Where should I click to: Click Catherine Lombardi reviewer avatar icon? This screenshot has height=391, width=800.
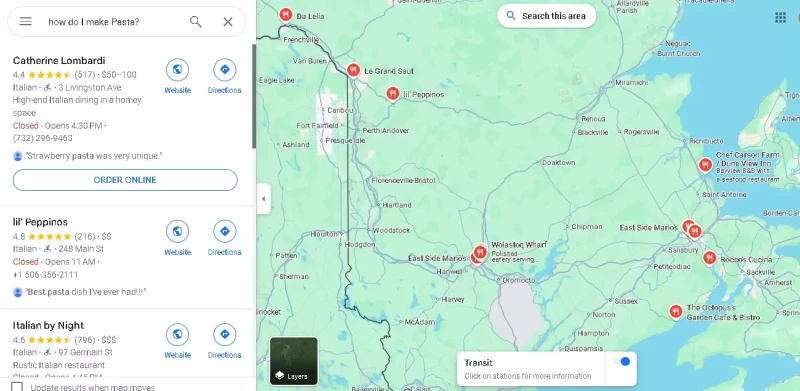coord(18,156)
